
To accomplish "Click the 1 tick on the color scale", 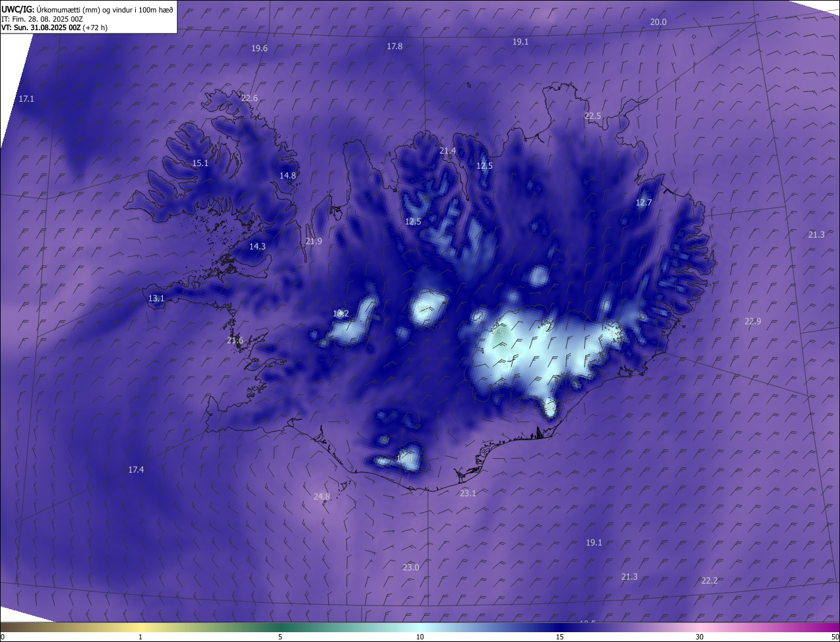I will tap(140, 637).
